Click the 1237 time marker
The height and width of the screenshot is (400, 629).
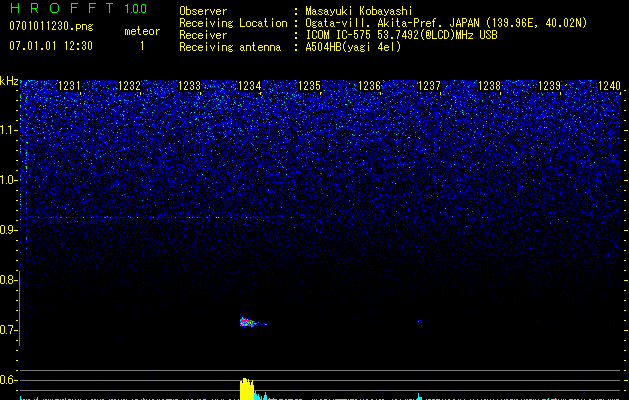click(429, 86)
